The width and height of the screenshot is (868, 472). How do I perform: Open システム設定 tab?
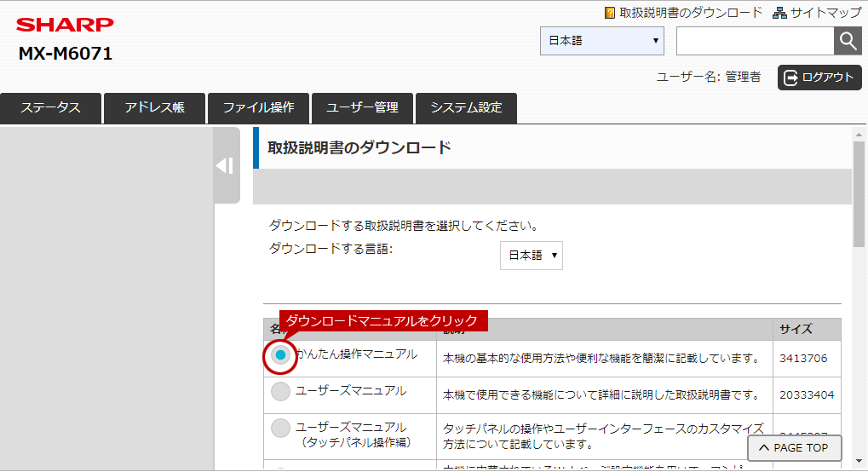[466, 108]
